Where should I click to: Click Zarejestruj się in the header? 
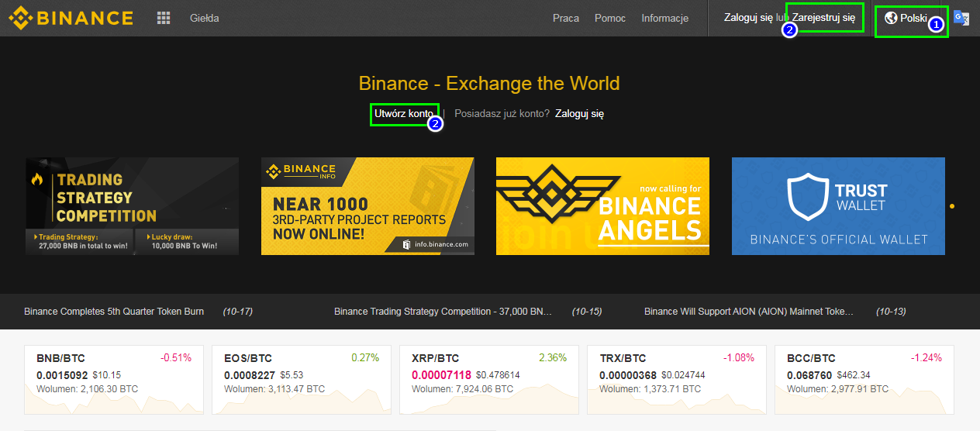point(824,16)
